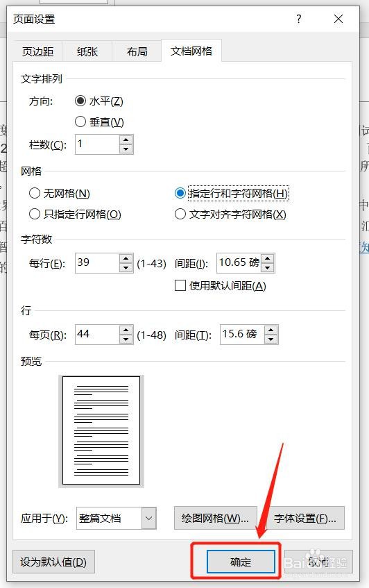Decrease character 间距 value
Screen dimensions: 369x588
tap(268, 268)
